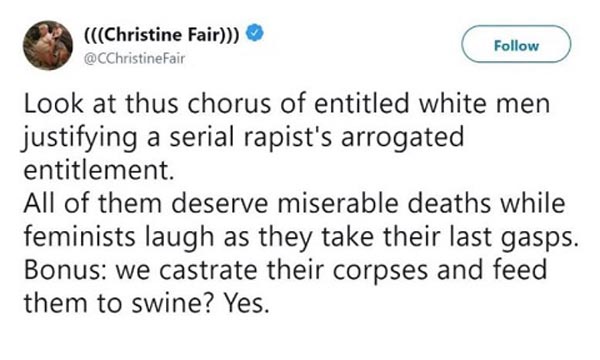Follow the Christine Fair account
The height and width of the screenshot is (360, 600).
point(516,44)
